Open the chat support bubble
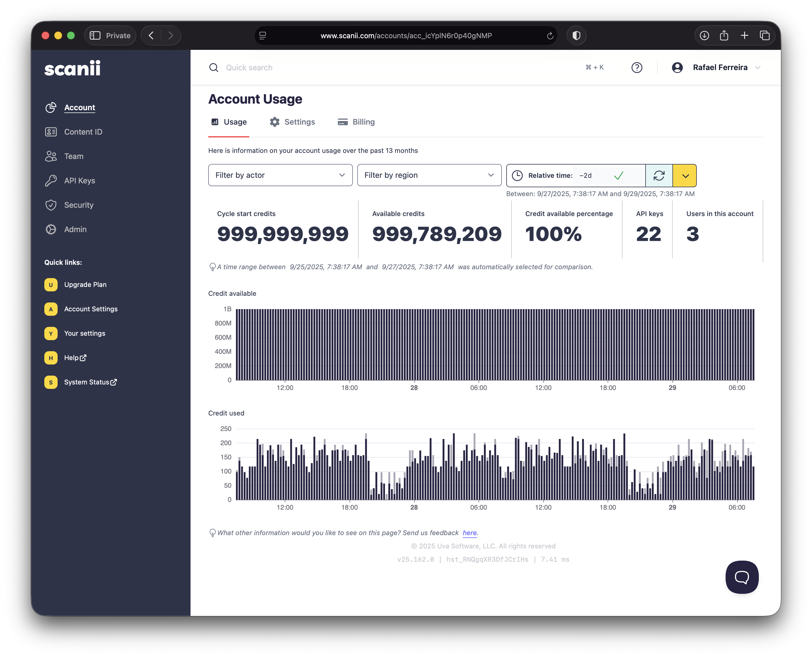The height and width of the screenshot is (657, 812). coord(742,577)
